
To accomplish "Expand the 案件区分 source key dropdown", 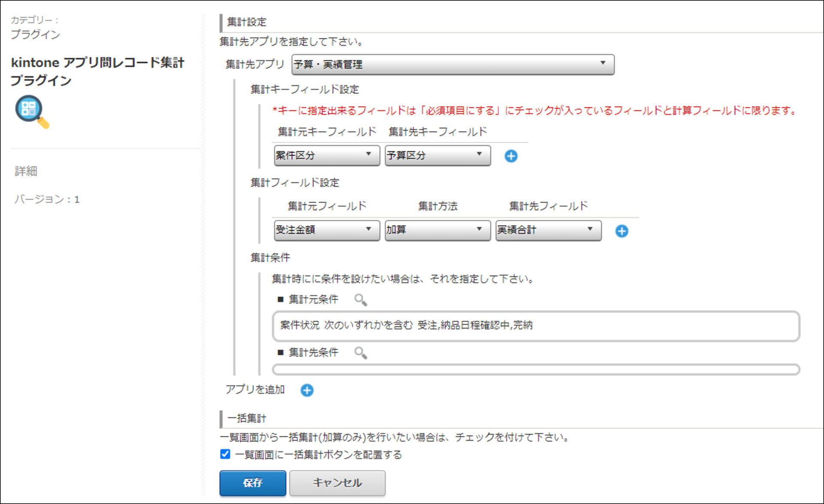I will pyautogui.click(x=327, y=155).
